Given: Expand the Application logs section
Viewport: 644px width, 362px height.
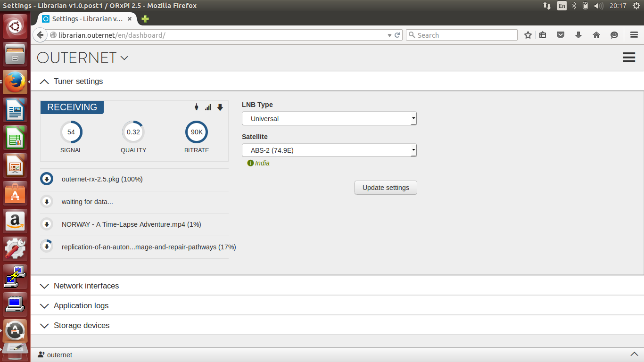Looking at the screenshot, I should [337, 305].
